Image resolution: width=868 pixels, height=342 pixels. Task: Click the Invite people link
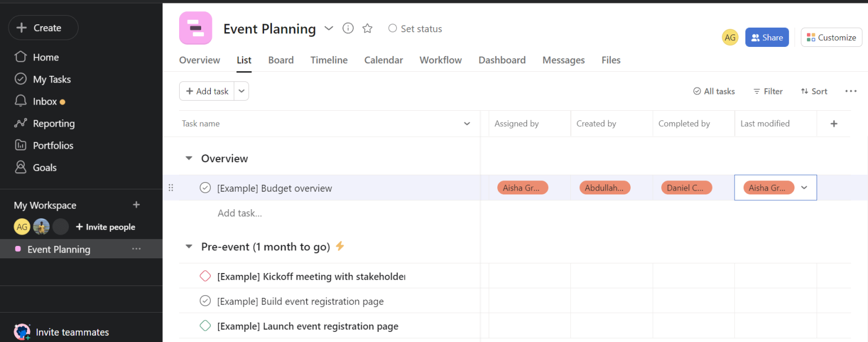coord(105,227)
